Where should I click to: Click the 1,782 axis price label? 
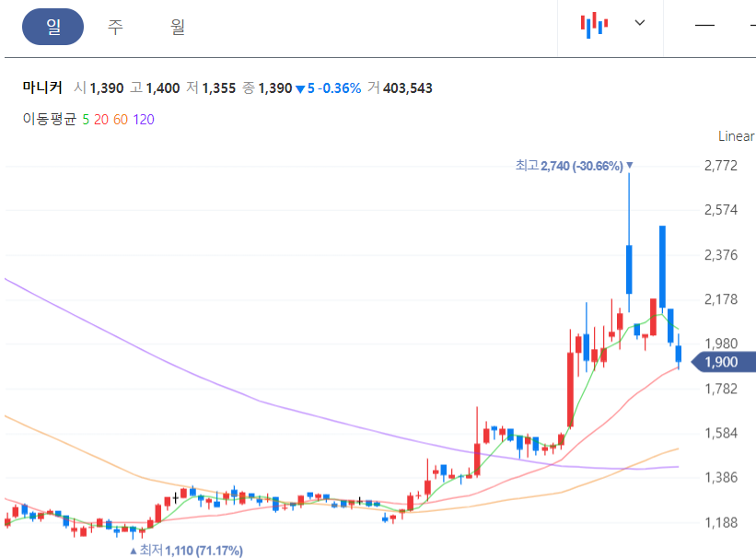(x=721, y=389)
